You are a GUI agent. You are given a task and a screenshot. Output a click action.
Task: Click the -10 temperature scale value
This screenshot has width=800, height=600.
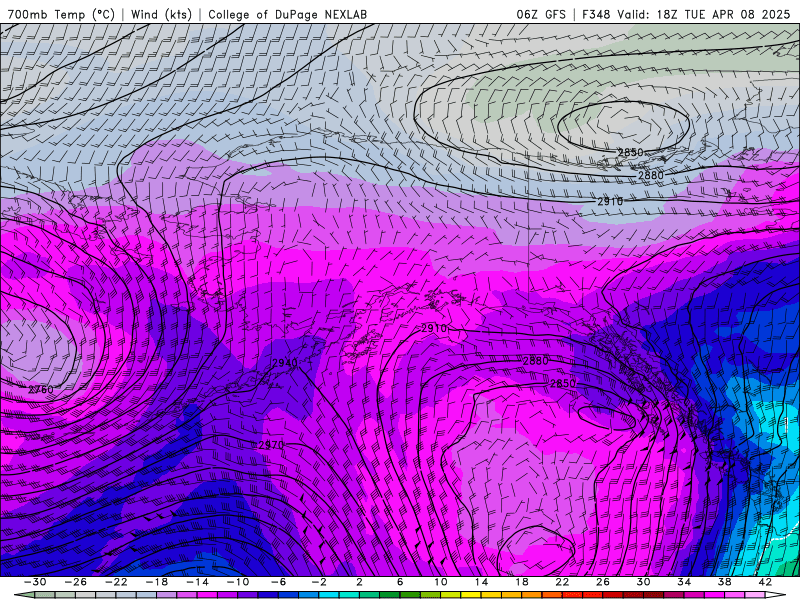237,582
